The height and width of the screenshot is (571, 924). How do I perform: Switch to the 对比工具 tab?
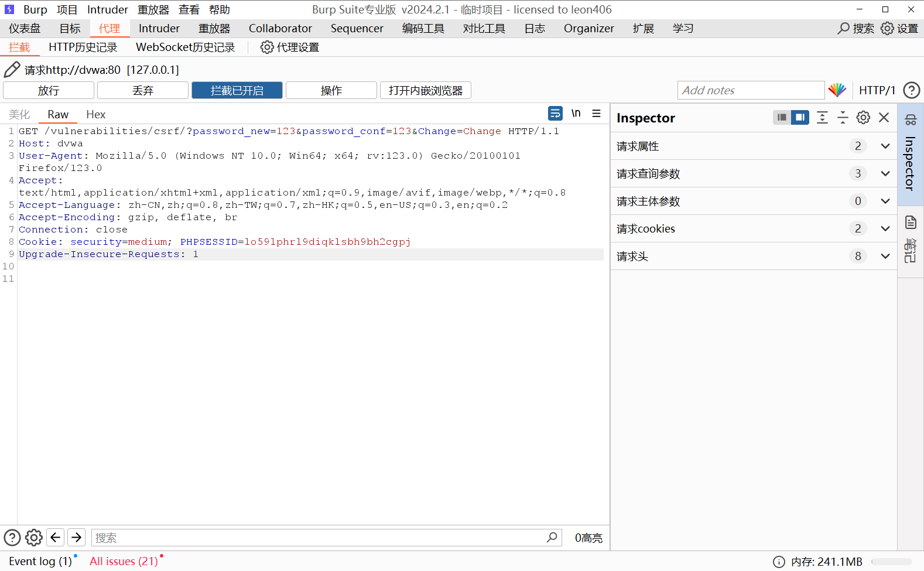pyautogui.click(x=484, y=28)
